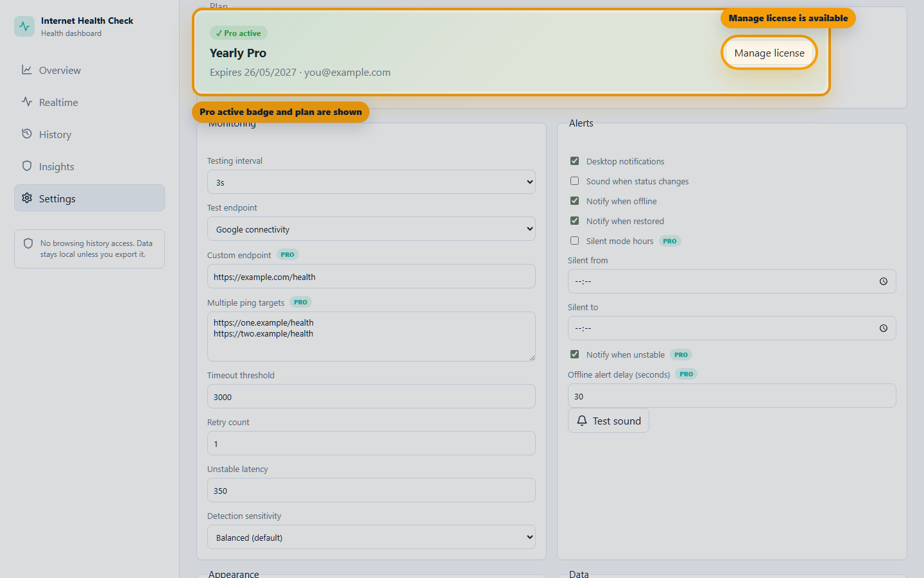Viewport: 924px width, 578px height.
Task: Enable Silent mode hours checkbox
Action: (x=575, y=241)
